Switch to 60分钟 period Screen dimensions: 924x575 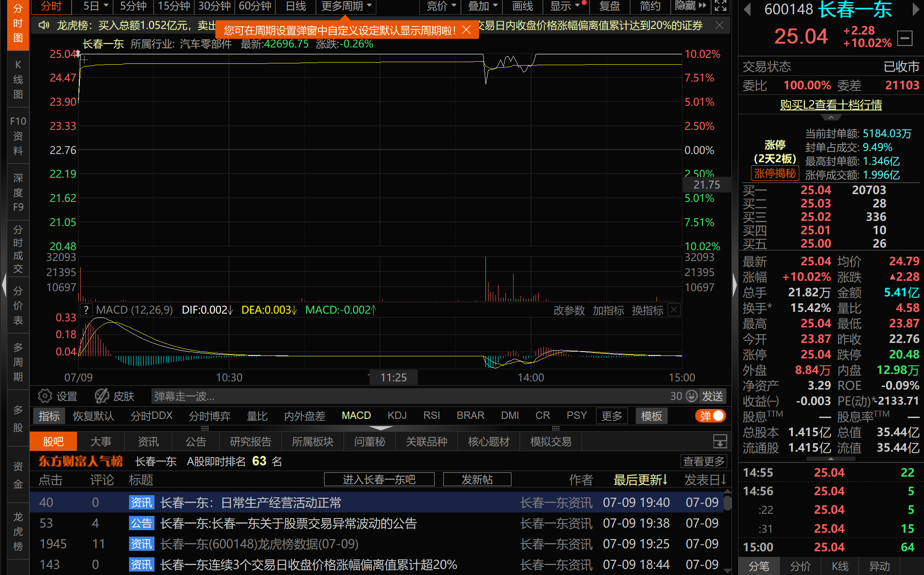point(255,6)
